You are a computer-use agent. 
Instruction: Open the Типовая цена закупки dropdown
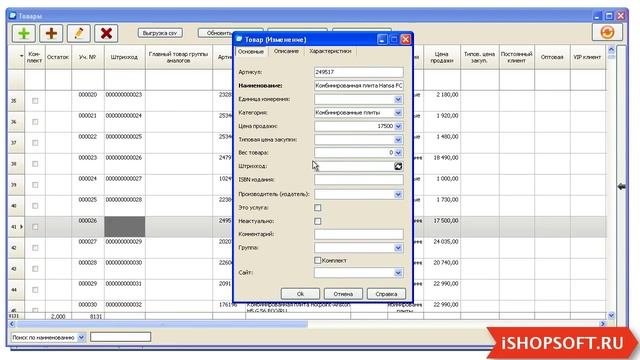(x=398, y=140)
